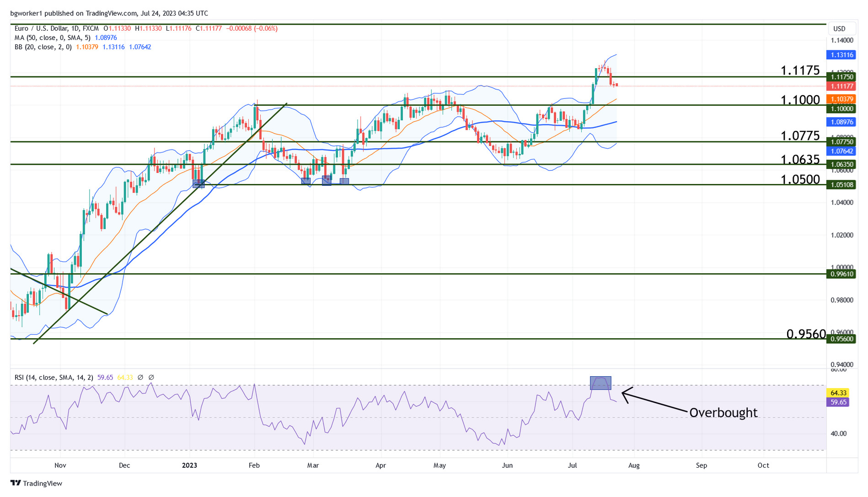Open the USD currency selector
The height and width of the screenshot is (497, 868).
pos(839,29)
